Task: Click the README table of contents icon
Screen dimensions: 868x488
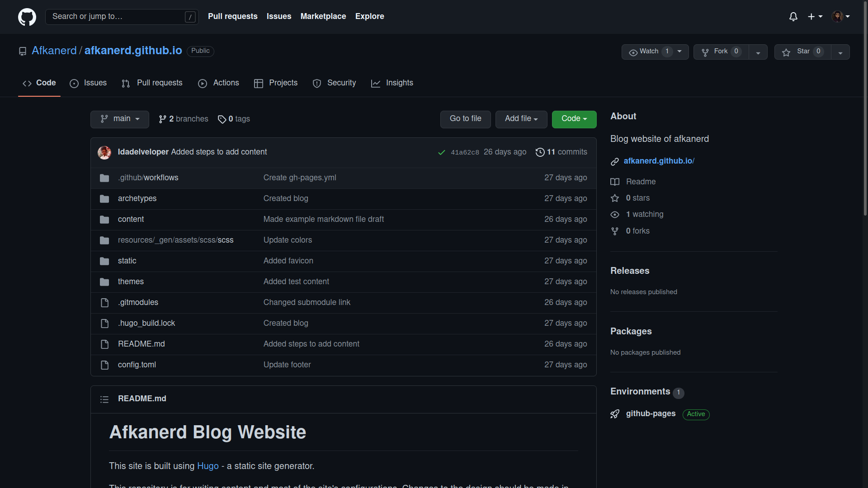Action: point(104,399)
